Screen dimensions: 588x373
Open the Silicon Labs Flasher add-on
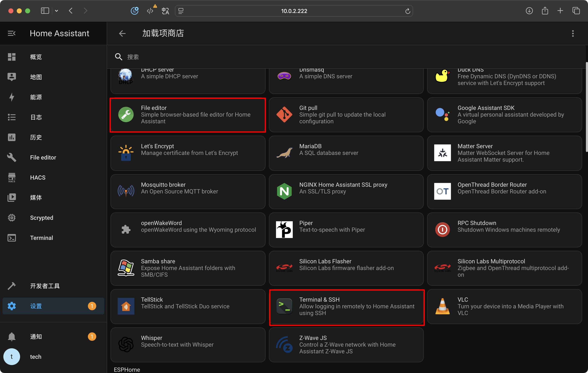point(346,268)
